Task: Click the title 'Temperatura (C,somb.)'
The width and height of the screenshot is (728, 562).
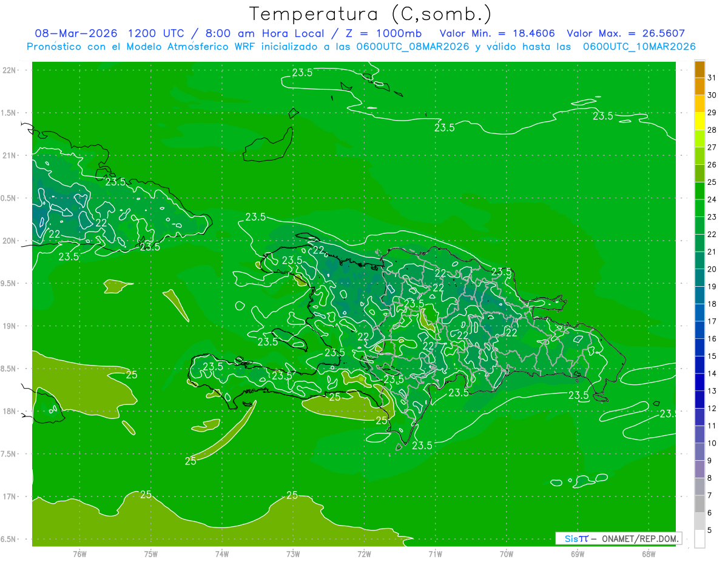Action: [x=370, y=14]
